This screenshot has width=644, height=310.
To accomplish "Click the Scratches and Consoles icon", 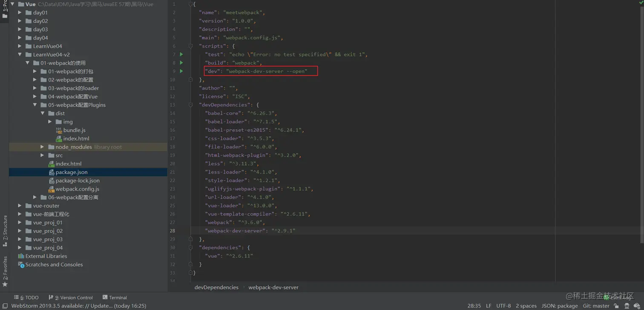I will click(21, 264).
